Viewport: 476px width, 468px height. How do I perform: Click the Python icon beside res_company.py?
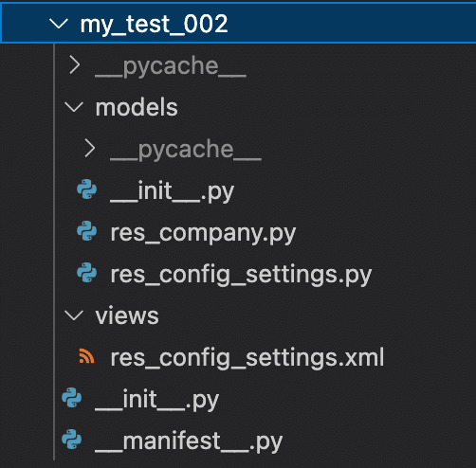point(87,231)
